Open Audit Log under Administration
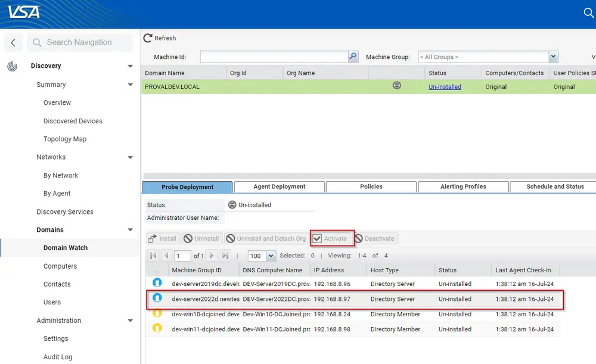Screen dimensions: 596x364 58,357
